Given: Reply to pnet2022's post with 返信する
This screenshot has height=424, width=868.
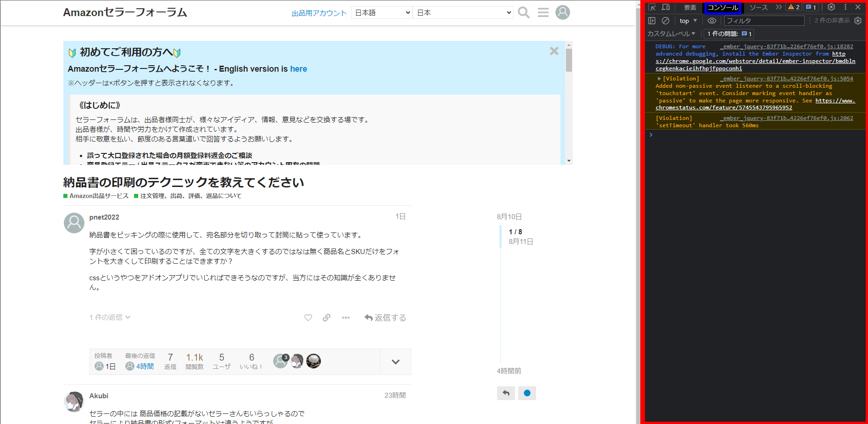Looking at the screenshot, I should coord(385,317).
